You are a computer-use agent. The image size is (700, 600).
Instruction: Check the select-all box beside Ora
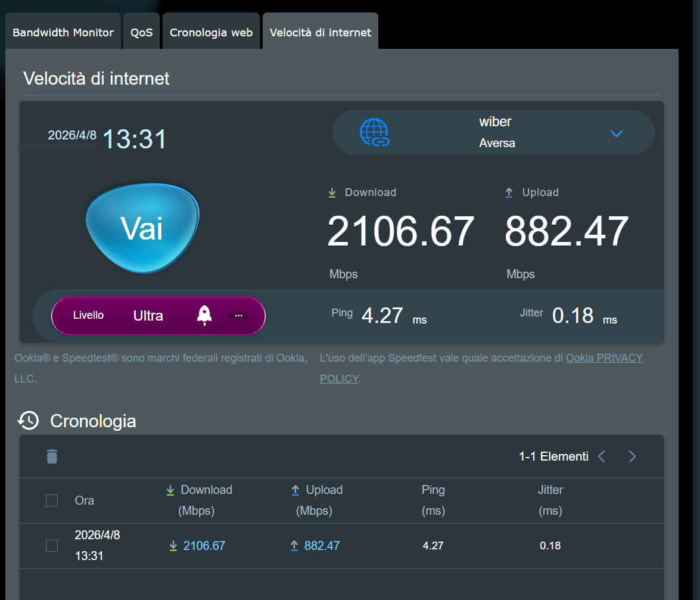pos(52,500)
